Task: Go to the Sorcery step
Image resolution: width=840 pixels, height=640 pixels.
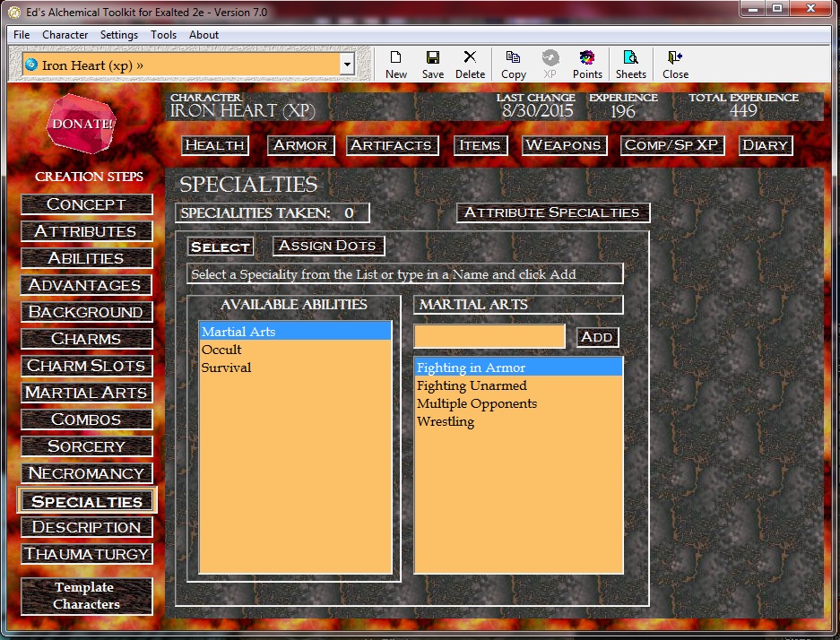Action: pos(86,446)
